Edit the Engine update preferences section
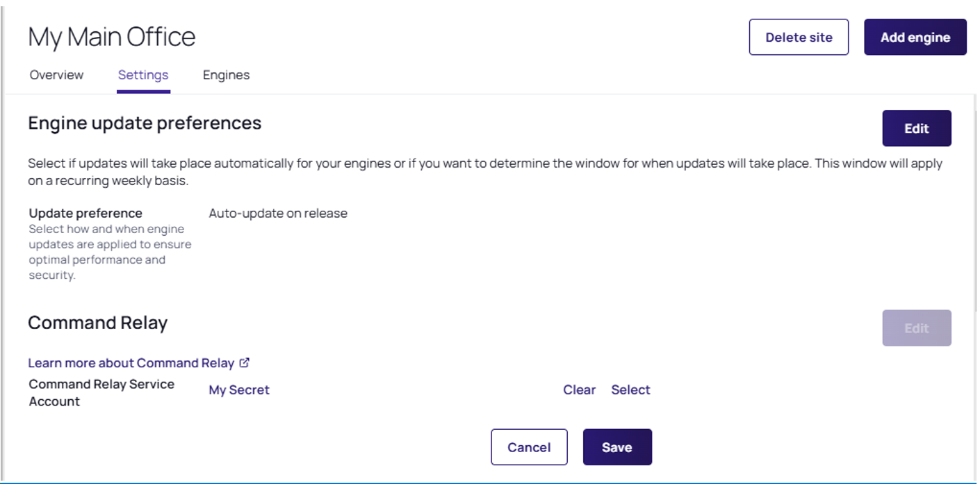This screenshot has height=489, width=980. [916, 129]
